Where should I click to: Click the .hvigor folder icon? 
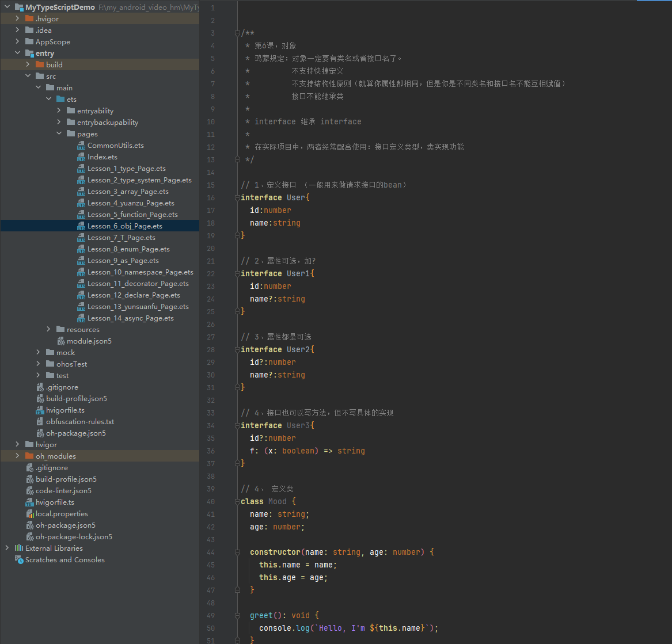(x=29, y=18)
